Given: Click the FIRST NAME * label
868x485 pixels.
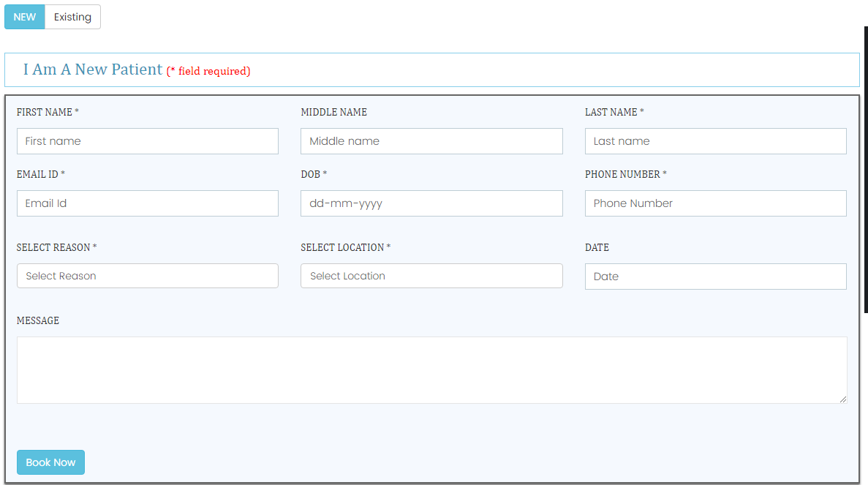Looking at the screenshot, I should tap(48, 112).
